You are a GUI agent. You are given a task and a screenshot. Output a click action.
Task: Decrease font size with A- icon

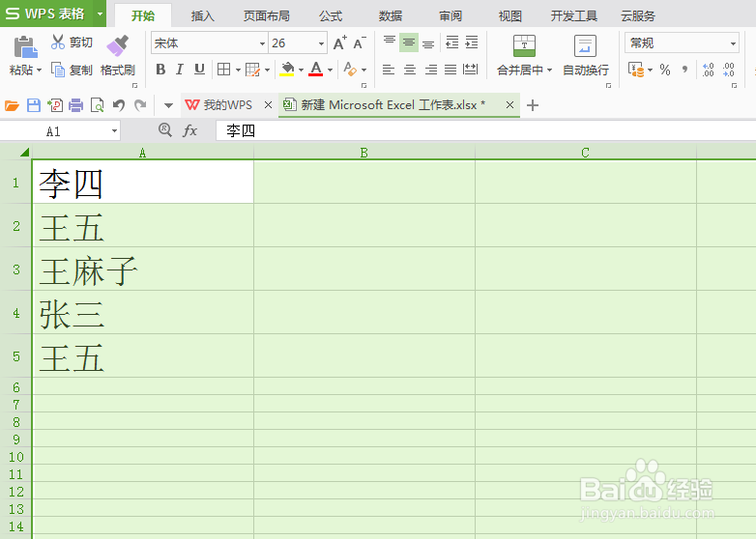[x=360, y=43]
